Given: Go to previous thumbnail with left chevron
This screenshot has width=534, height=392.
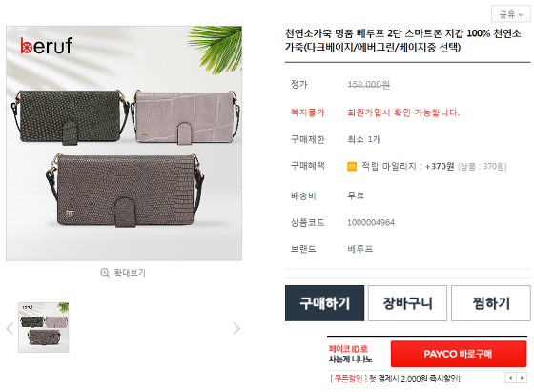Looking at the screenshot, I should pos(10,329).
